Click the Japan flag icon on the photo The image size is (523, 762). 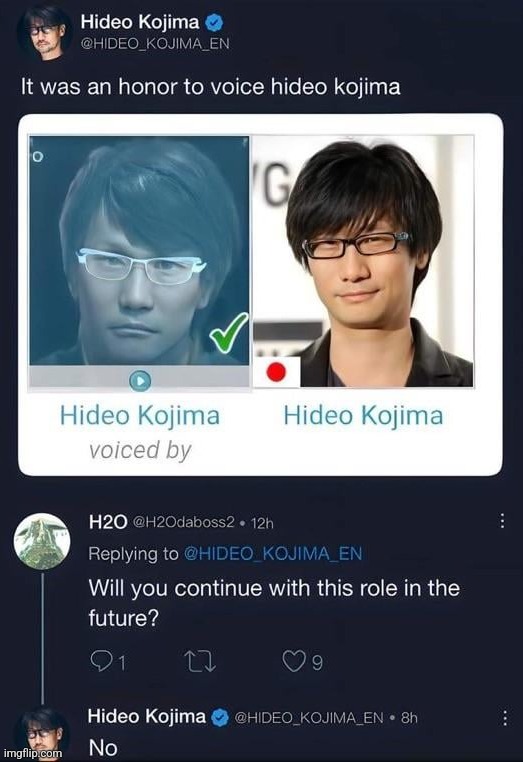click(x=277, y=372)
